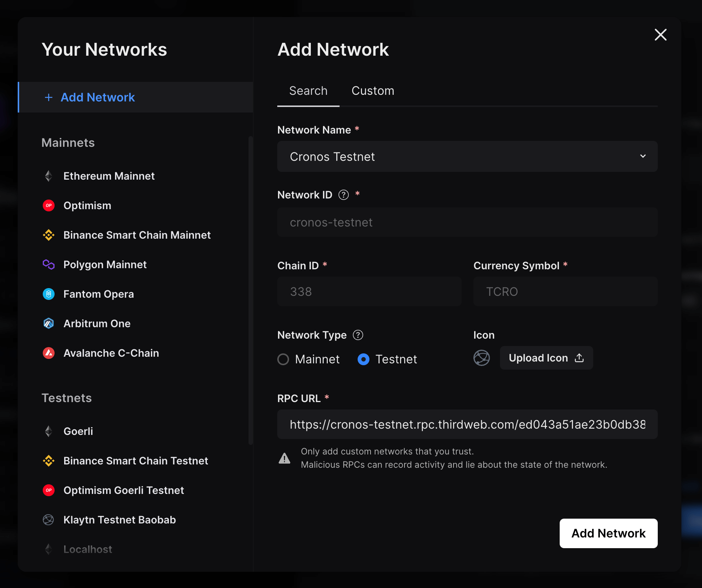
Task: Click the Localhost diamond icon
Action: point(49,549)
